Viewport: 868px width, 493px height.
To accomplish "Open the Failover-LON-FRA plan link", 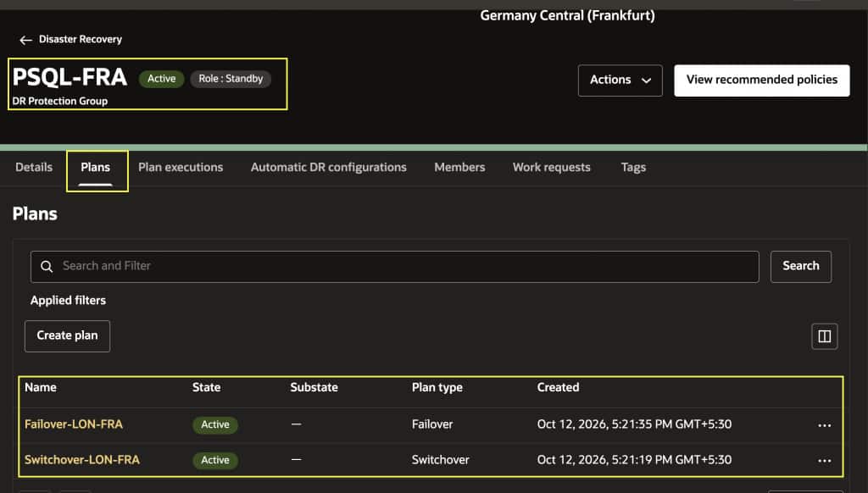I will 74,424.
